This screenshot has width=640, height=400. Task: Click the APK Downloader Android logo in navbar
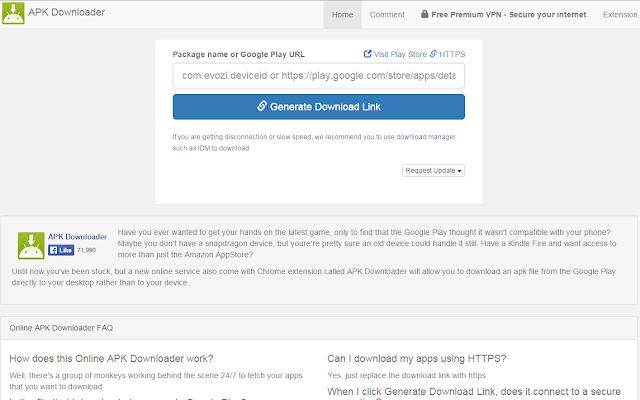pos(13,13)
